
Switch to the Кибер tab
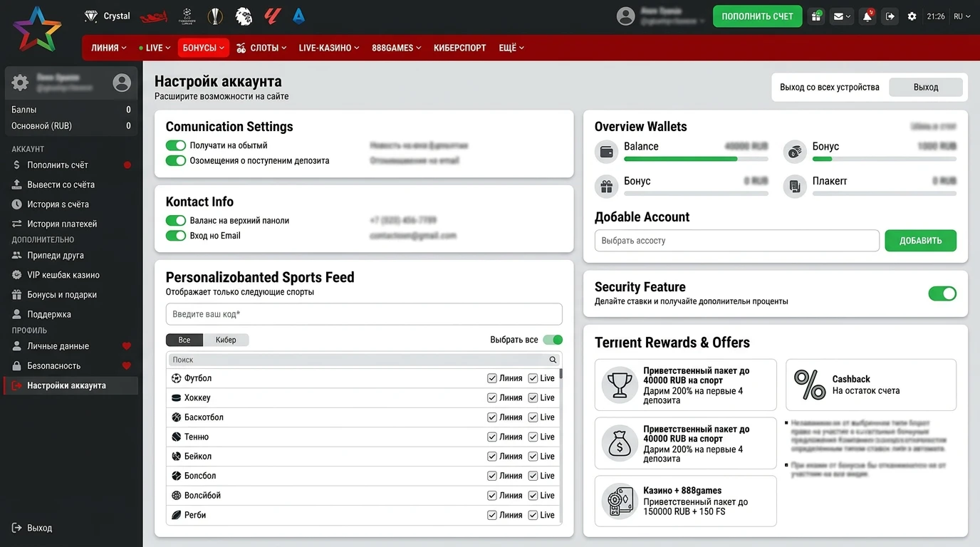tap(226, 340)
